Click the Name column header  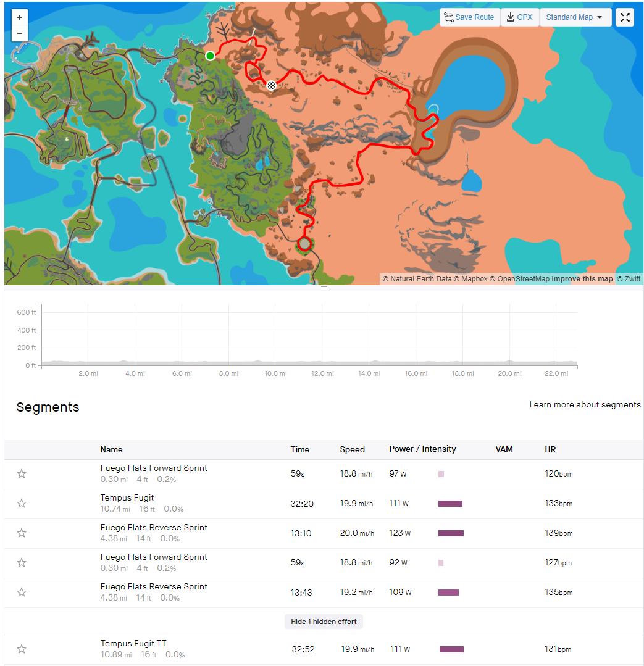tap(111, 449)
